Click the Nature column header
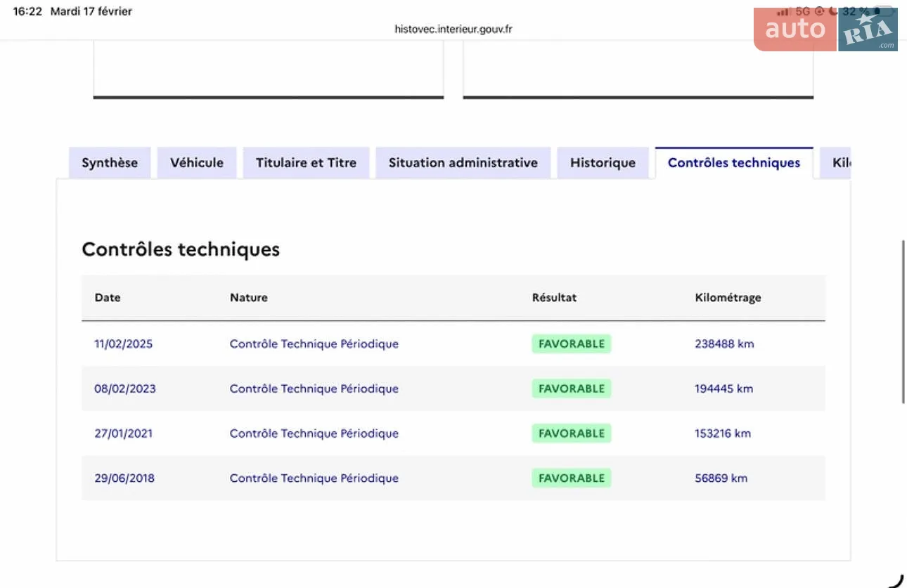The width and height of the screenshot is (907, 588). pyautogui.click(x=249, y=298)
